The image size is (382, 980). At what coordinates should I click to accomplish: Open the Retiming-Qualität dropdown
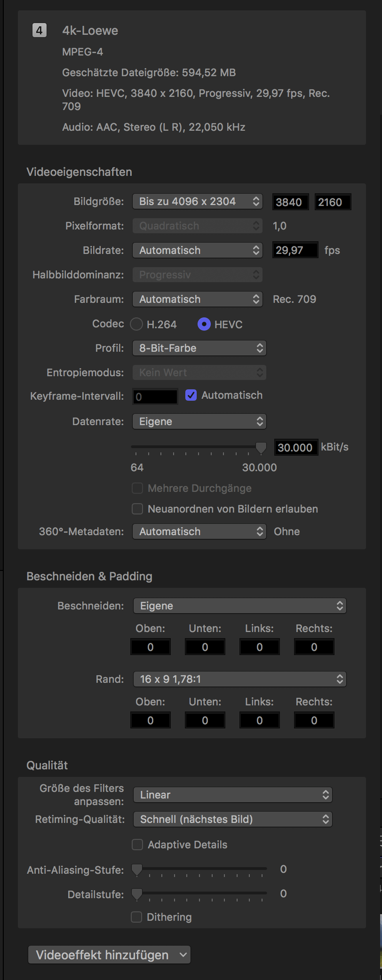[x=233, y=819]
